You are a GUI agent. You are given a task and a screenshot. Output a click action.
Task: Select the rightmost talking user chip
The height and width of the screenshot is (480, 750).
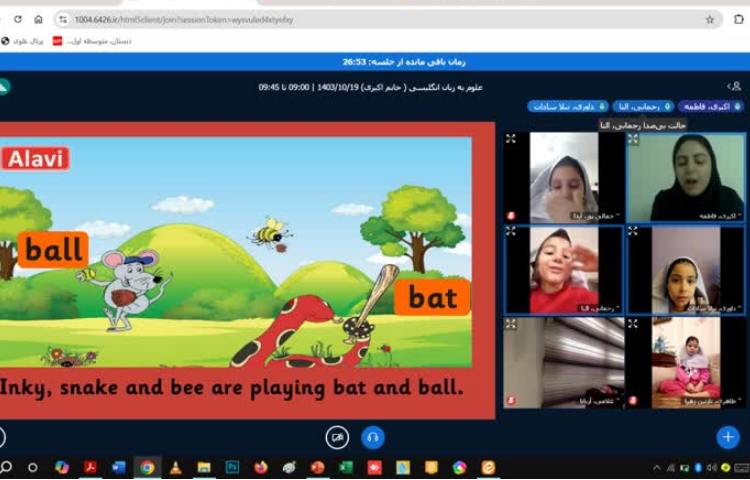pos(711,106)
